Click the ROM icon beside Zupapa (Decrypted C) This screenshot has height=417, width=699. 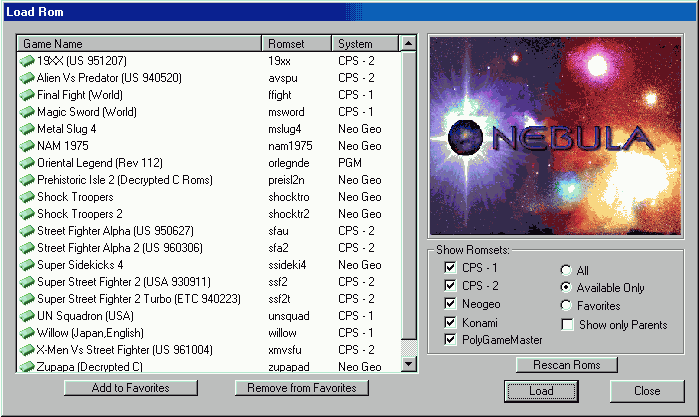27,367
